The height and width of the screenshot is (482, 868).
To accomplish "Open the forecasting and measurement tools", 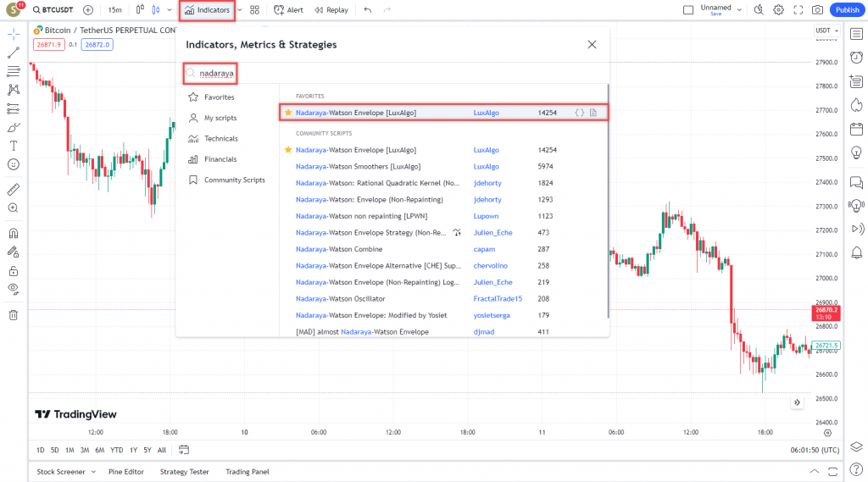I will 14,108.
